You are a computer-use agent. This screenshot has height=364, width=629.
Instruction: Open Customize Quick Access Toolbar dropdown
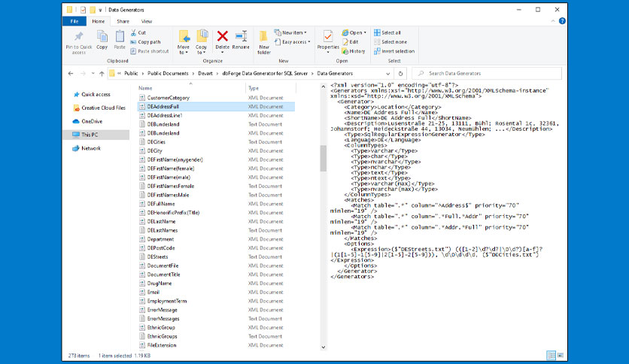coord(100,10)
